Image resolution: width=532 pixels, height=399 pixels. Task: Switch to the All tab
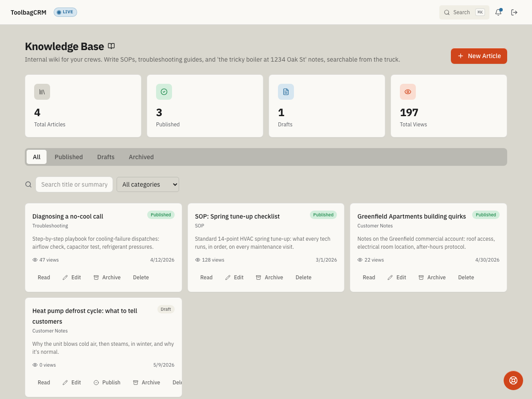[x=36, y=157]
